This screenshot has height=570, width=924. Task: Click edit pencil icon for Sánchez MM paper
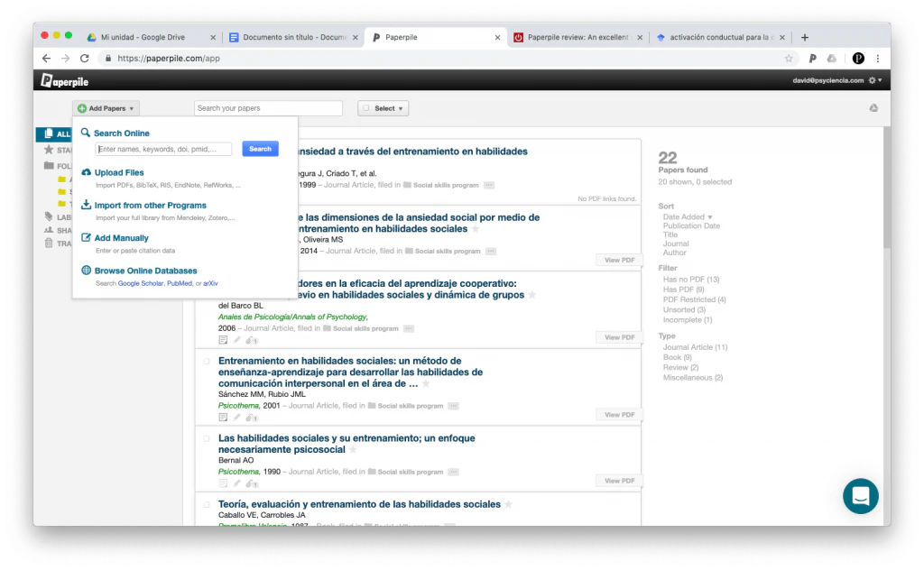coord(237,418)
